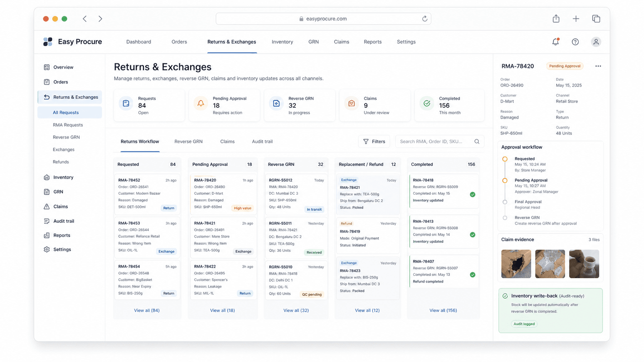Click the RMA-78407 green check icon
Screen dimensions: 644x362
click(472, 275)
